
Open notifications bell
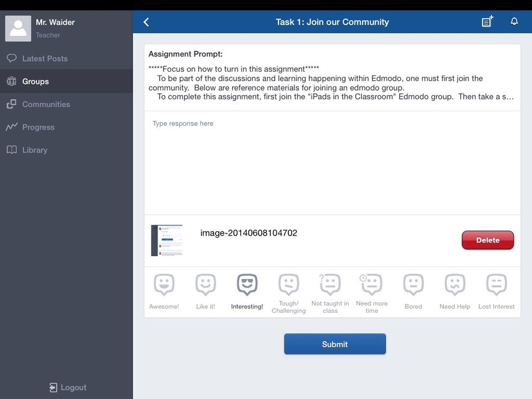point(514,22)
